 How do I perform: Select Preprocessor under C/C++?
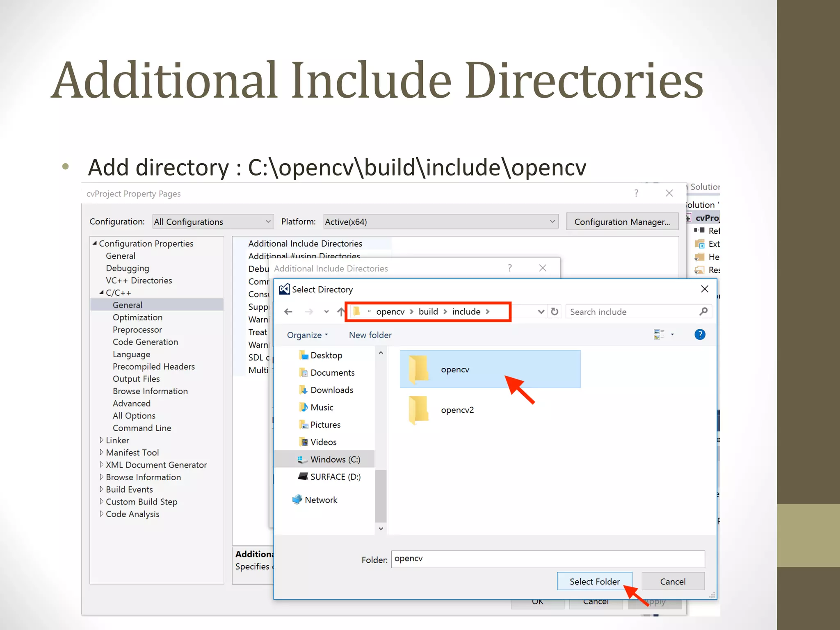pos(137,330)
